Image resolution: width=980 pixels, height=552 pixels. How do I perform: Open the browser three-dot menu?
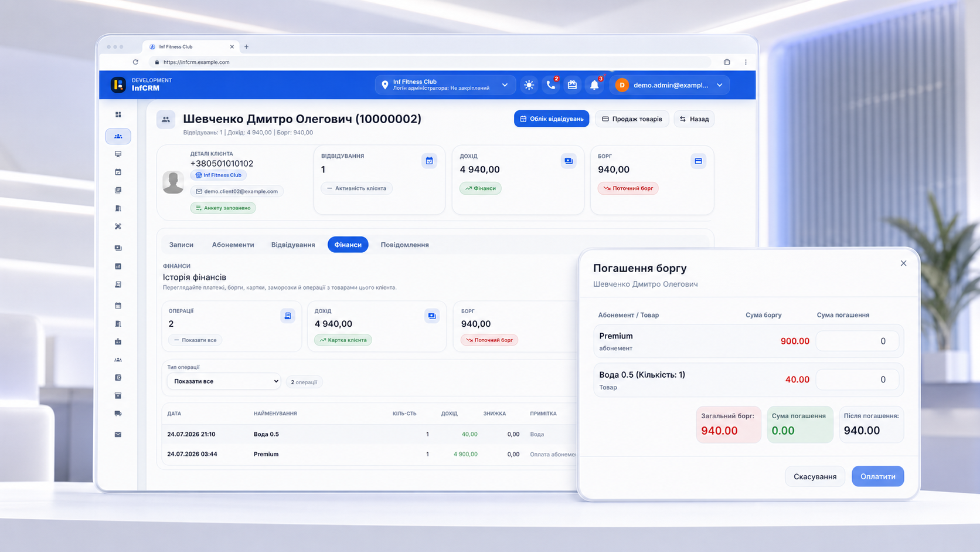(746, 62)
